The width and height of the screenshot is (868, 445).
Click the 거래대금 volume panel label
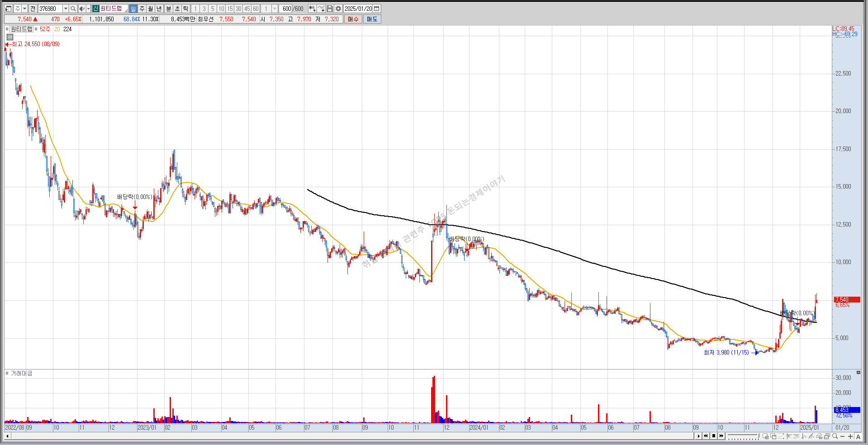[21, 373]
